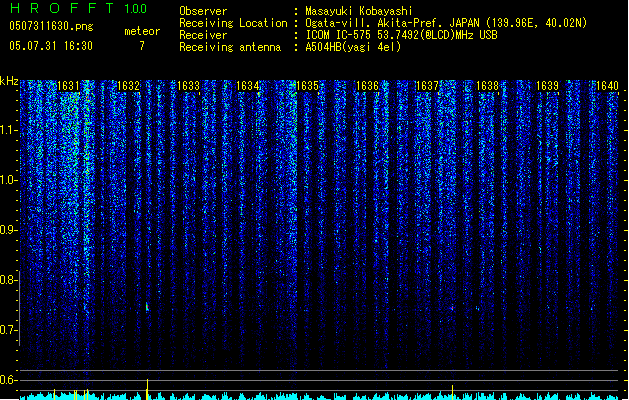Click the date stamp 05.07.31 16:30
This screenshot has height=400, width=629.
coord(51,46)
